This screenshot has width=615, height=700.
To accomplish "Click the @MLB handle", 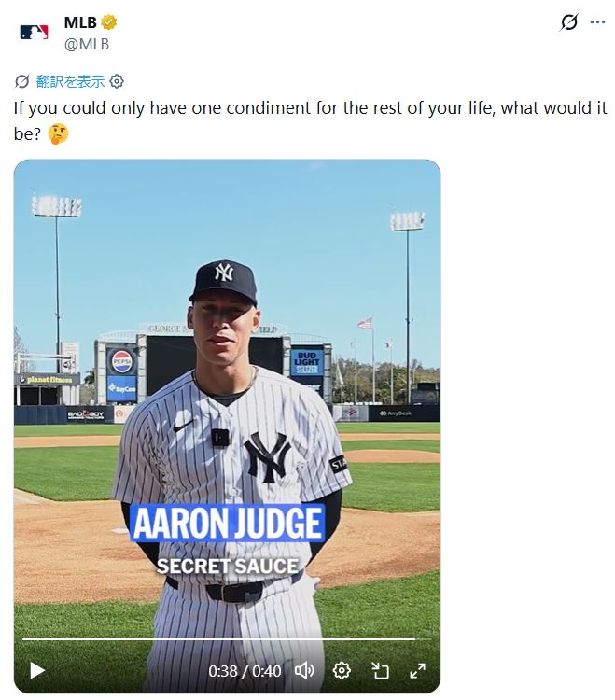I will 87,44.
